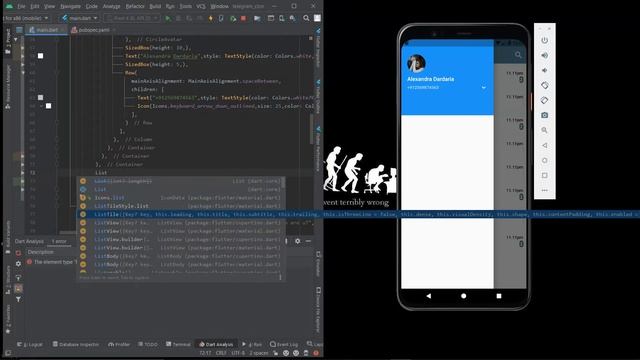Viewport: 640px width, 360px height.
Task: Click the error entry in Dart Analysis list
Action: (51, 262)
